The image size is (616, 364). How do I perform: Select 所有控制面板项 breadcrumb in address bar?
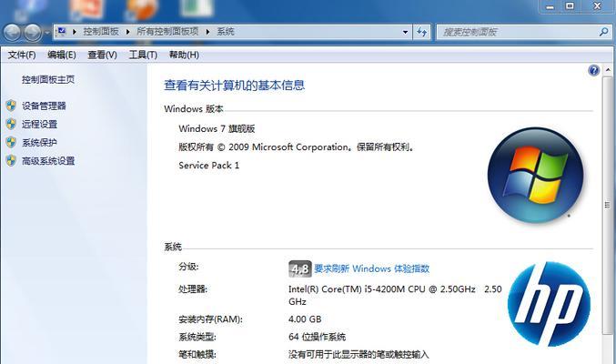tap(167, 32)
